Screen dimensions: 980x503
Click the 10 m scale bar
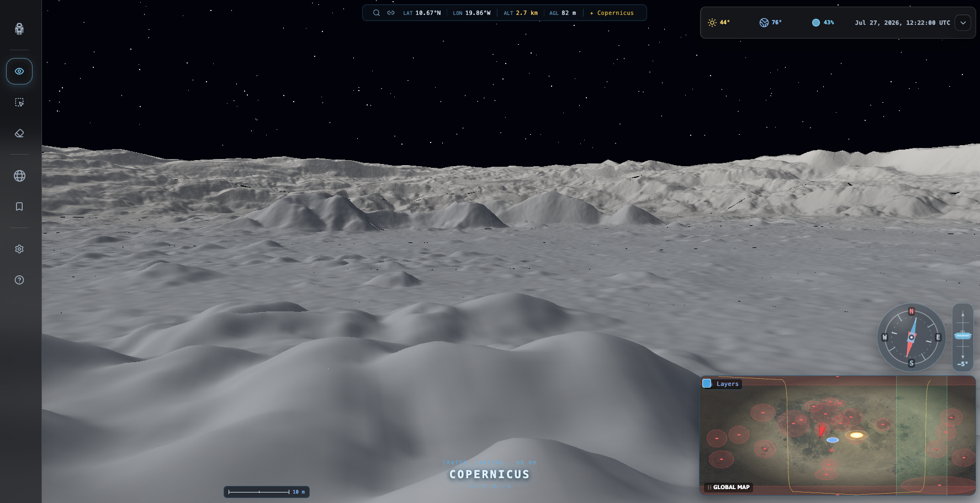(x=267, y=492)
